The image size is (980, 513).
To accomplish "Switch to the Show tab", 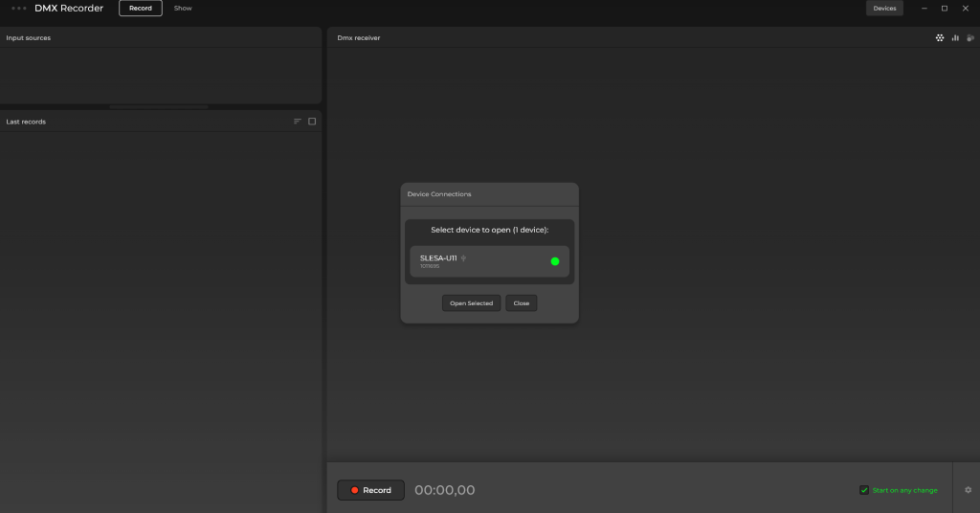I will coord(183,9).
